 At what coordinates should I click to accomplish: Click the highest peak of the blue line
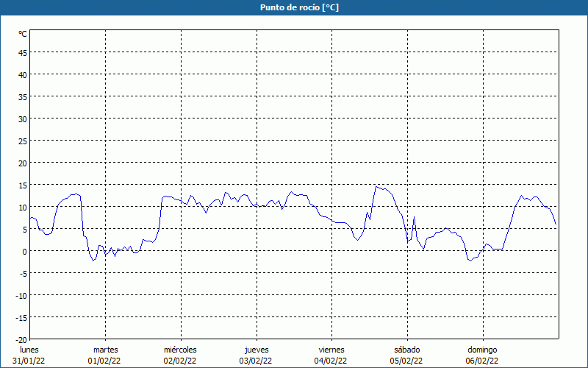(x=376, y=186)
